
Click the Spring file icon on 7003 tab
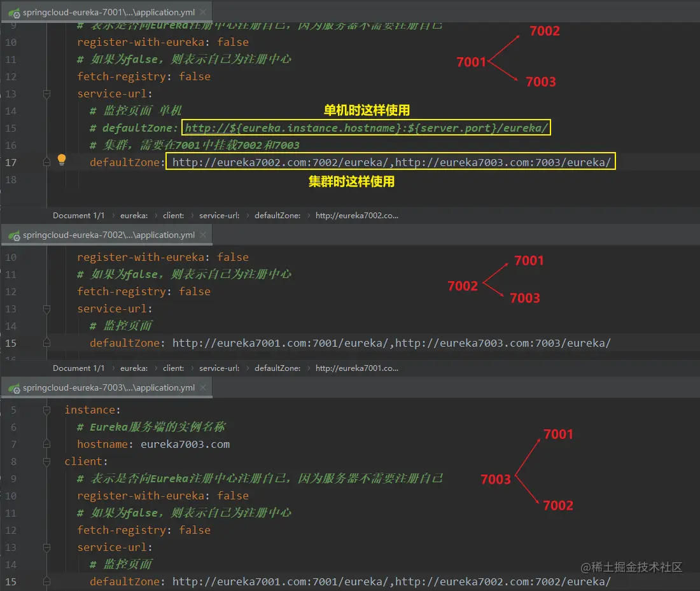[x=14, y=388]
